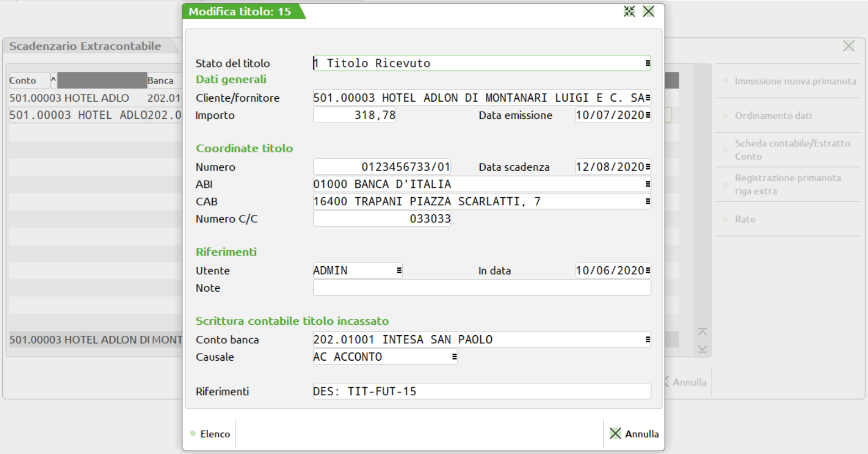Screen dimensions: 868x454
Task: Expand the Conto banca account list
Action: pos(648,340)
